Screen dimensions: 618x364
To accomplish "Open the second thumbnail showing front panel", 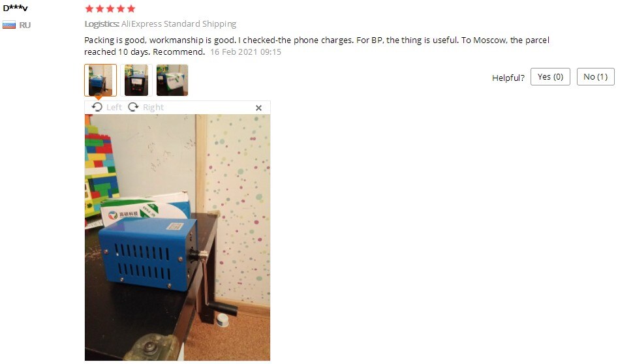I will (x=136, y=80).
